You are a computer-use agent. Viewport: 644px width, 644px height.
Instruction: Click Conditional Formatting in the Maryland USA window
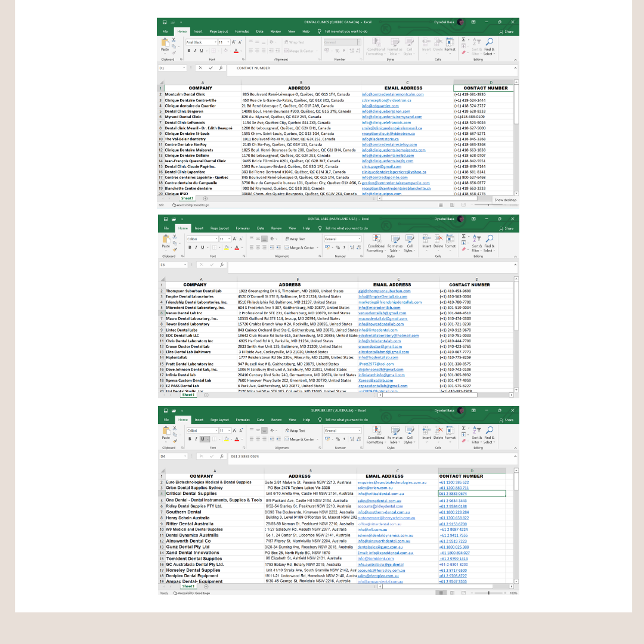pyautogui.click(x=376, y=243)
